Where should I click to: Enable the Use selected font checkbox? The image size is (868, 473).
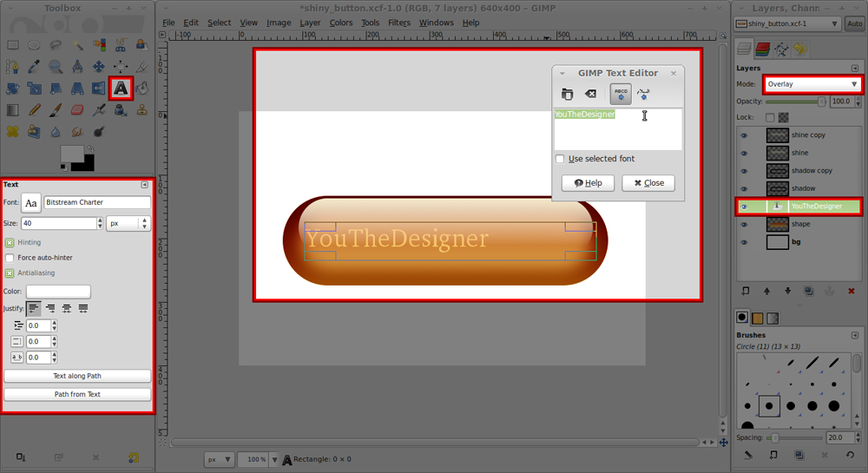pos(560,159)
